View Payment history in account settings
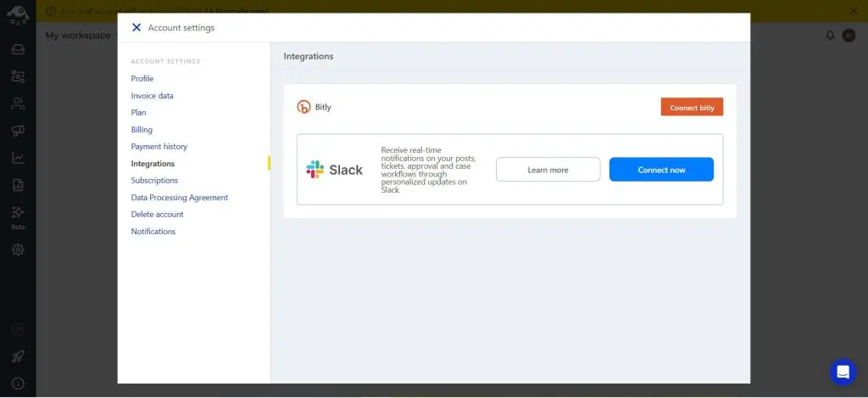 tap(159, 146)
